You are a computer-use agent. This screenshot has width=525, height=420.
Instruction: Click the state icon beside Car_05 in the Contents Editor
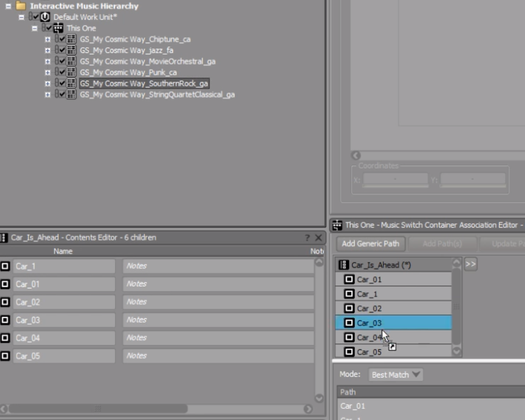pyautogui.click(x=5, y=356)
